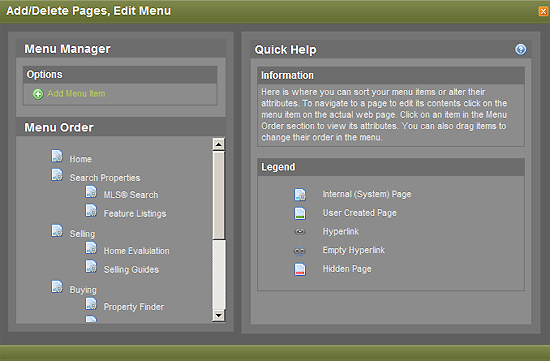Screen dimensions: 550x361
Task: Click the page icon beside Buying
Action: click(x=57, y=286)
